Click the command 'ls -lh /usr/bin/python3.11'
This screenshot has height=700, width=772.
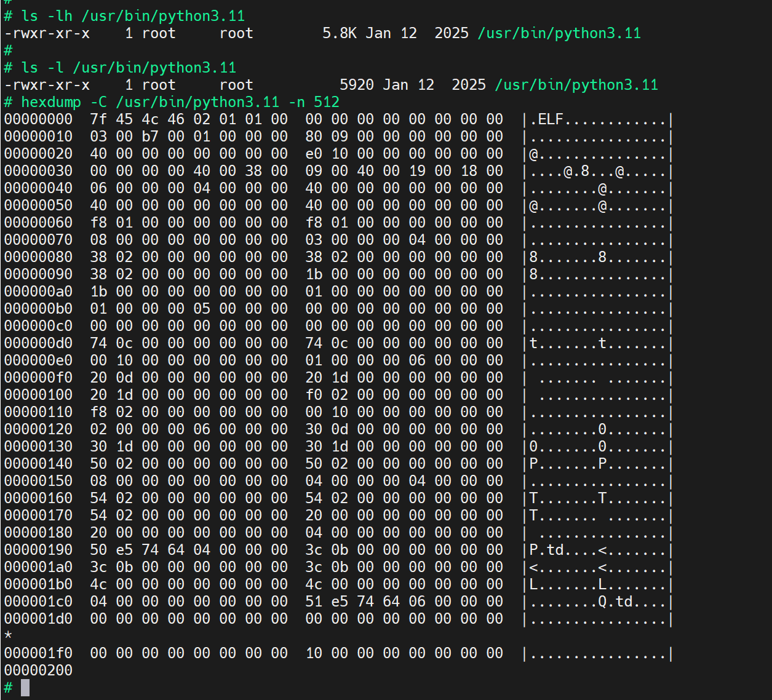point(133,16)
